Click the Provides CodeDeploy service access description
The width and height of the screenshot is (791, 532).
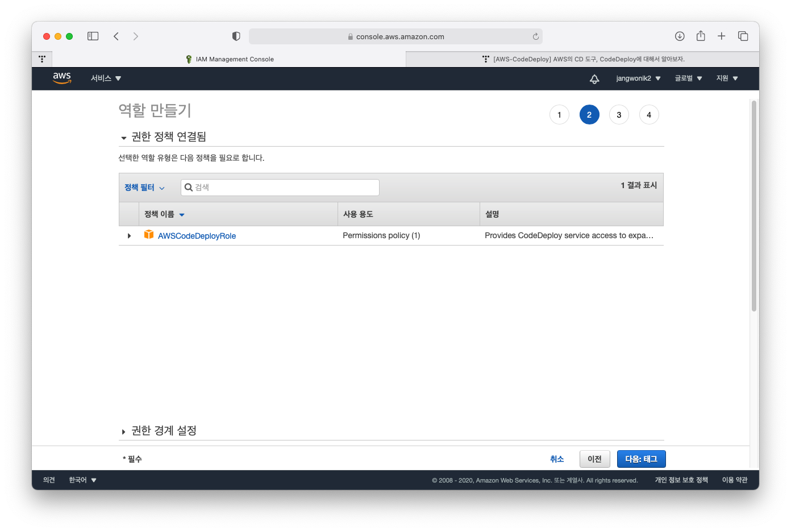[569, 235]
